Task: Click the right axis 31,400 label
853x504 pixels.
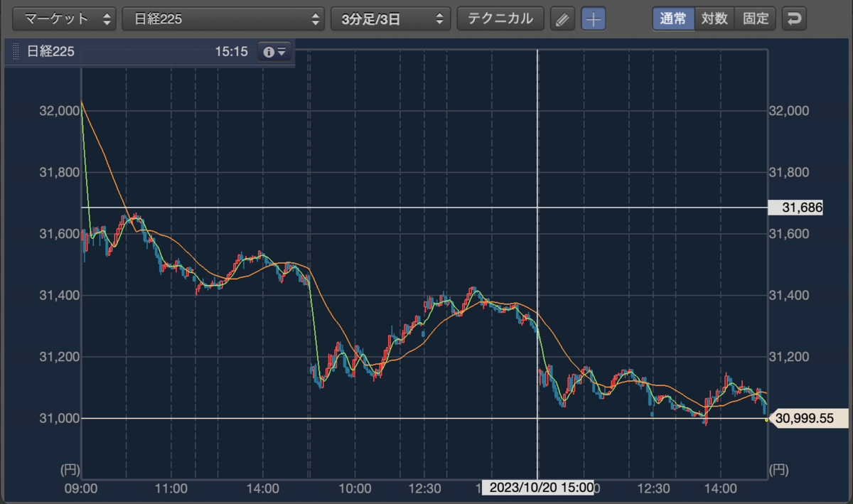Action: pos(790,295)
